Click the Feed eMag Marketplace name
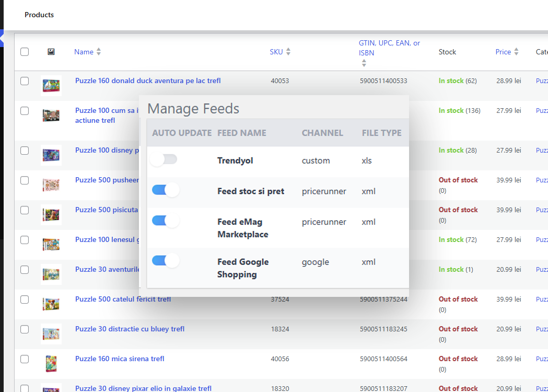The height and width of the screenshot is (392, 548). click(243, 228)
